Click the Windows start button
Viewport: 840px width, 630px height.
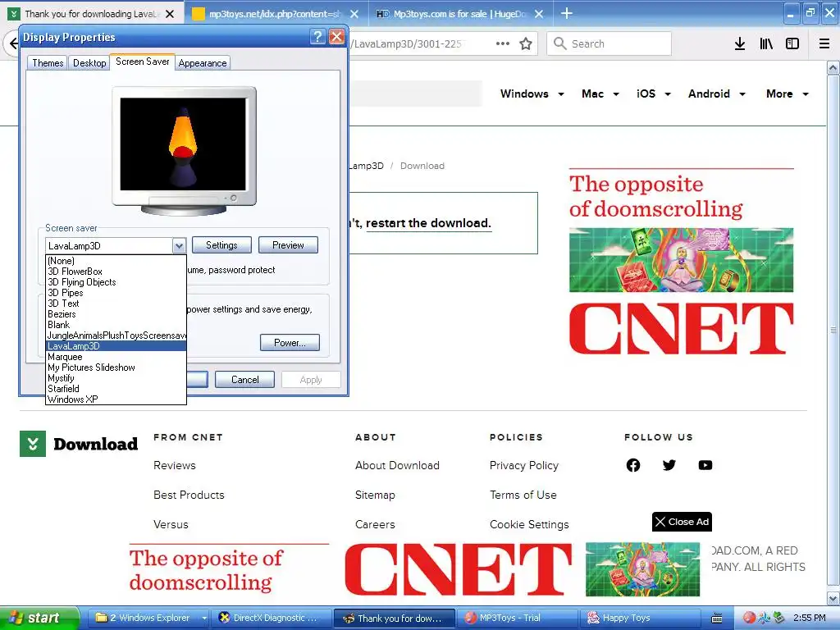click(39, 619)
